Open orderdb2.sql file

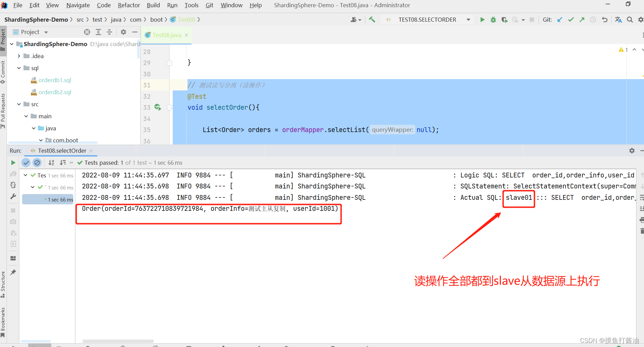pyautogui.click(x=55, y=92)
